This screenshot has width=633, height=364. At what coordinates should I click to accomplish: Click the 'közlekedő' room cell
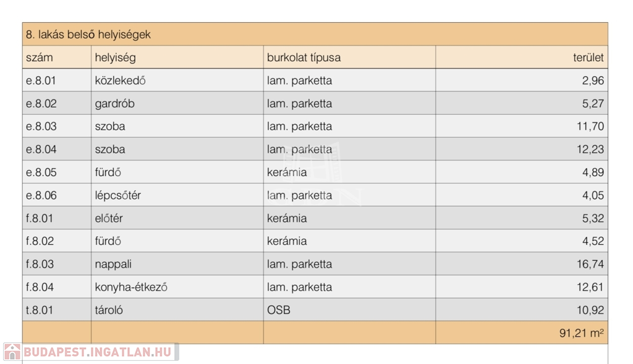[x=120, y=80]
